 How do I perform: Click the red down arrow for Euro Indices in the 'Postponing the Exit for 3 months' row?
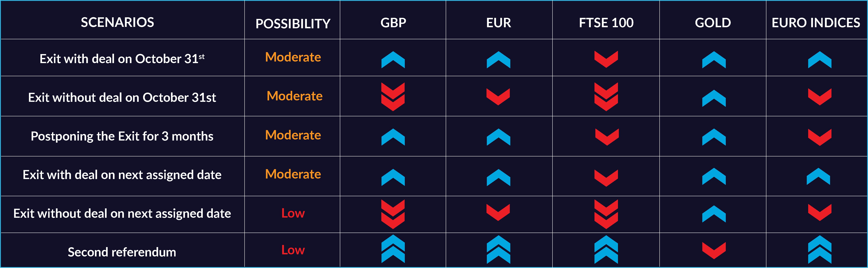[819, 137]
